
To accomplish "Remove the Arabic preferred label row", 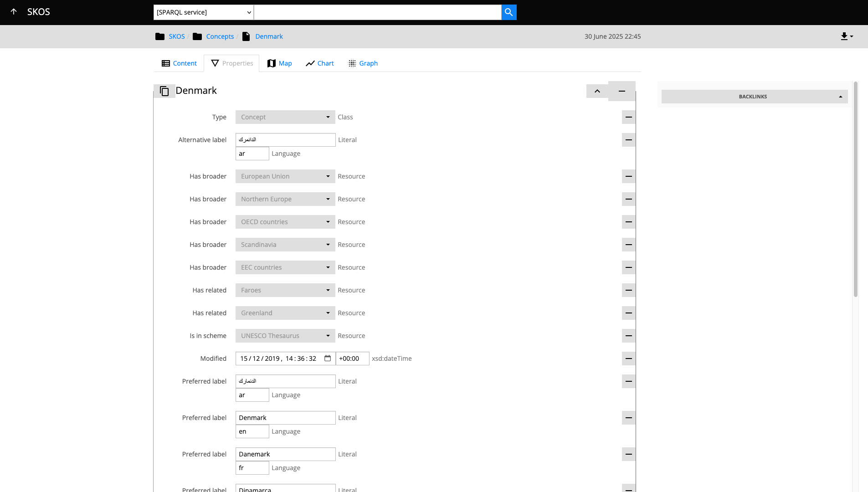I will pyautogui.click(x=629, y=381).
